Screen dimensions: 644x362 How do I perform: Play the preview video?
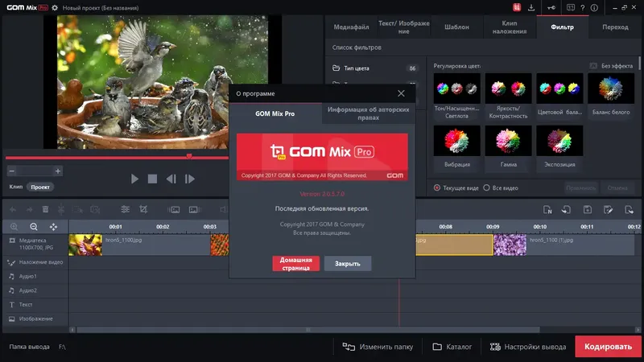(x=134, y=179)
